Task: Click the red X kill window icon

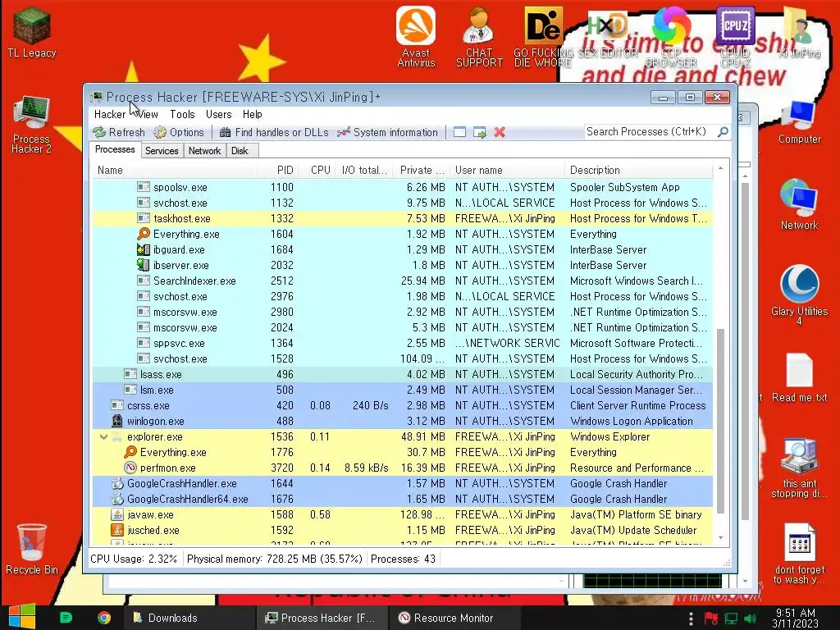Action: pos(500,132)
